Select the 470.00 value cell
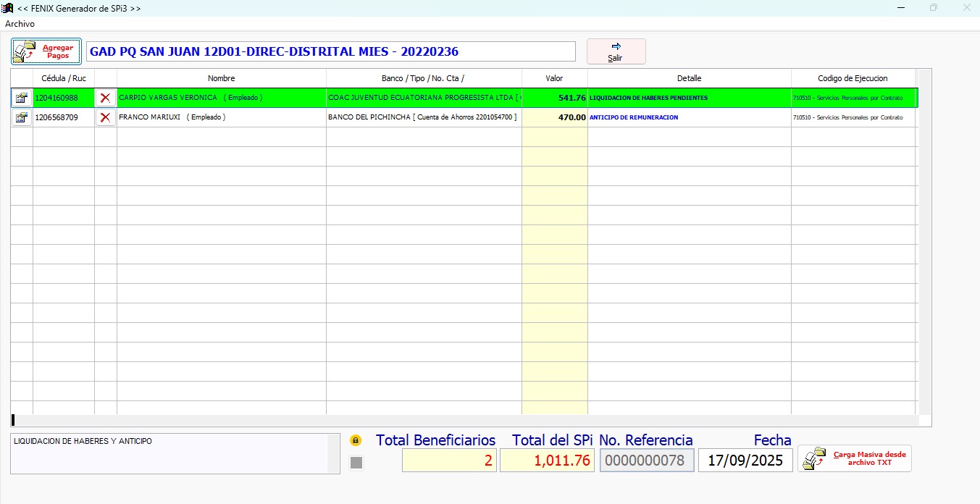Screen dimensions: 980x504 [555, 117]
